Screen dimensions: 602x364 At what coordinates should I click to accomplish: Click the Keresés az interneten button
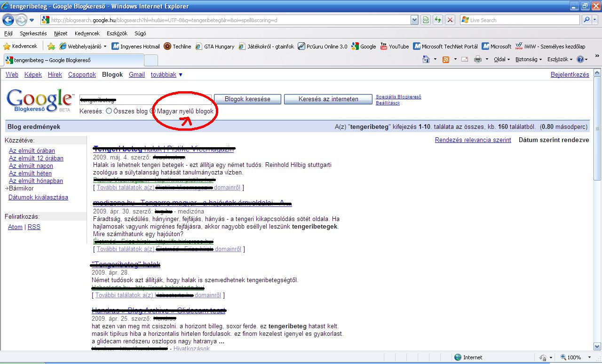pos(328,99)
